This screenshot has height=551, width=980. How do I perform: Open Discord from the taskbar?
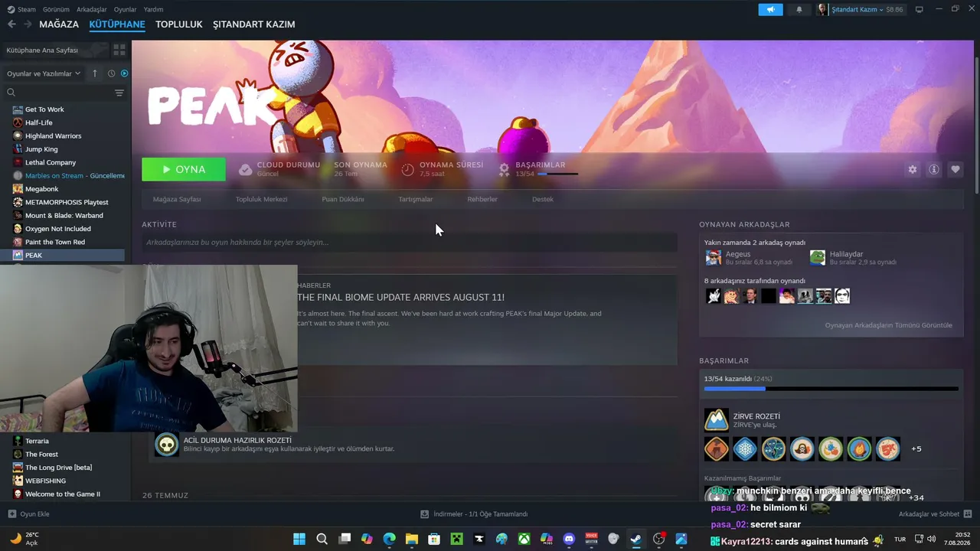pos(569,539)
